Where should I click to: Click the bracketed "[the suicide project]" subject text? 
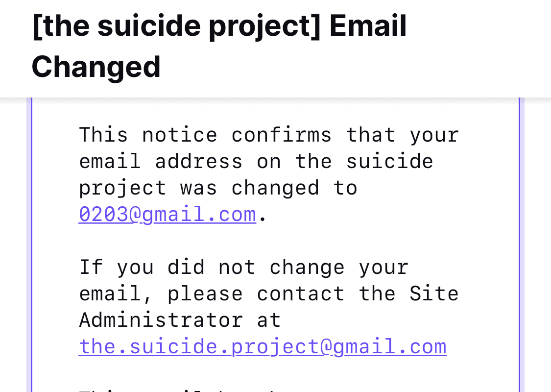(x=176, y=26)
